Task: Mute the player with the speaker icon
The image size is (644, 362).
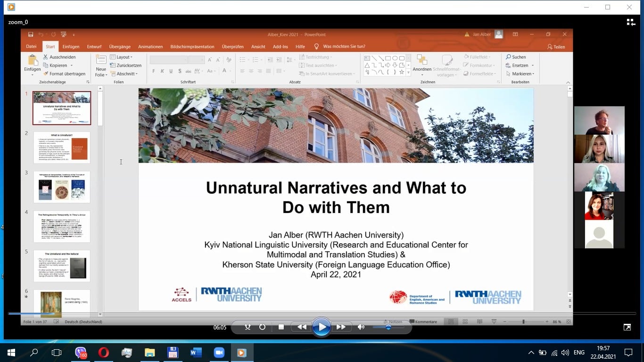Action: (x=361, y=327)
